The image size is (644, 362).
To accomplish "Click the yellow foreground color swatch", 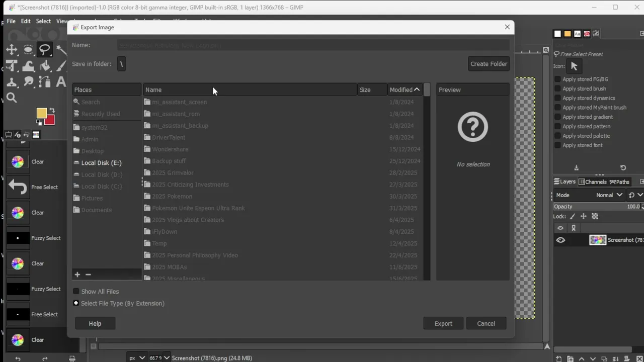I will 41,113.
